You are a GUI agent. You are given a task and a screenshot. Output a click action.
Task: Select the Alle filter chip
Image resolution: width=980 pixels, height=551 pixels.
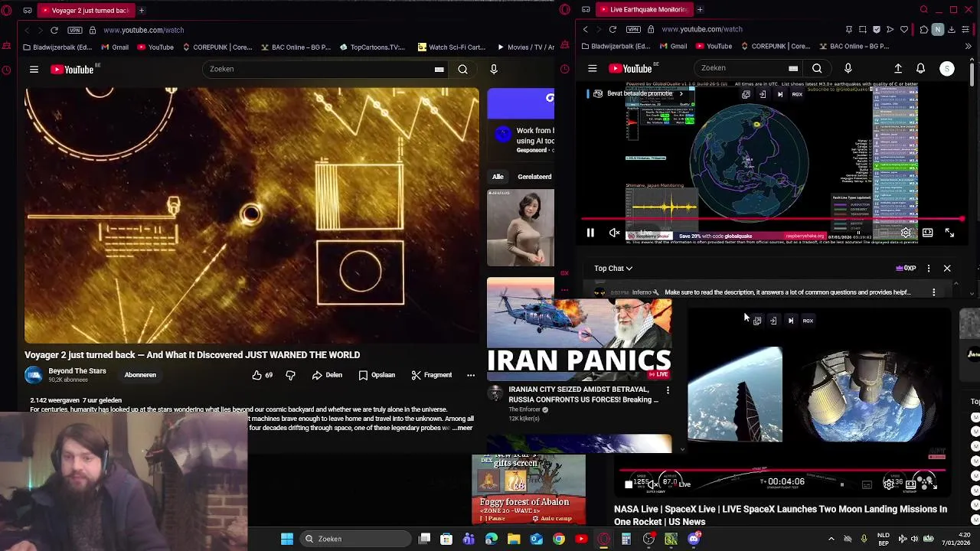pyautogui.click(x=498, y=177)
